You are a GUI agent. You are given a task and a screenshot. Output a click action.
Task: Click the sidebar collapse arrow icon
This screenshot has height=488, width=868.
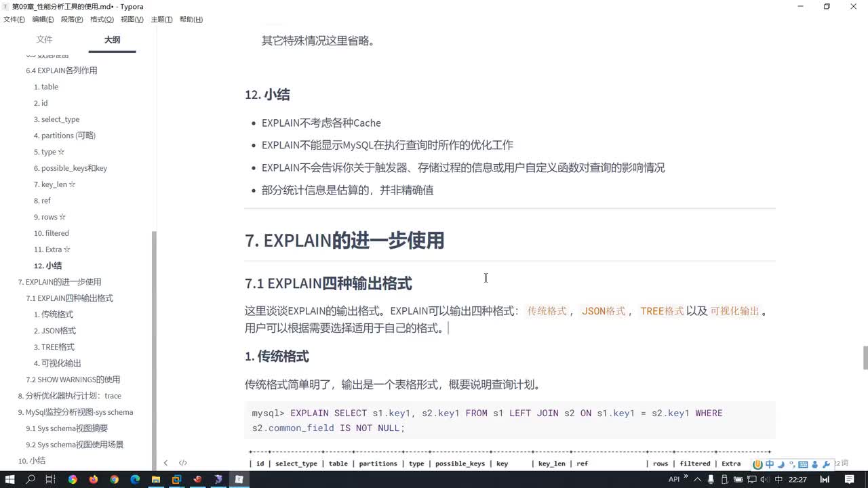click(x=165, y=463)
